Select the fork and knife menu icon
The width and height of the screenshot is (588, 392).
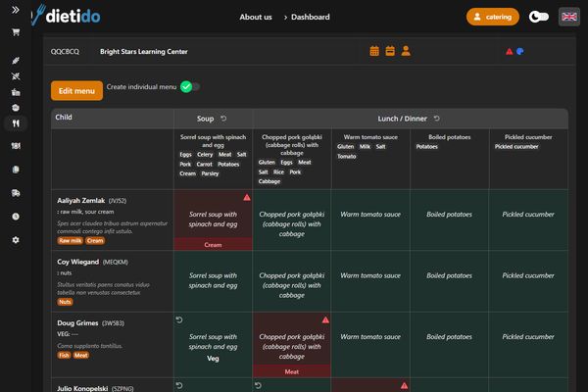coord(16,123)
